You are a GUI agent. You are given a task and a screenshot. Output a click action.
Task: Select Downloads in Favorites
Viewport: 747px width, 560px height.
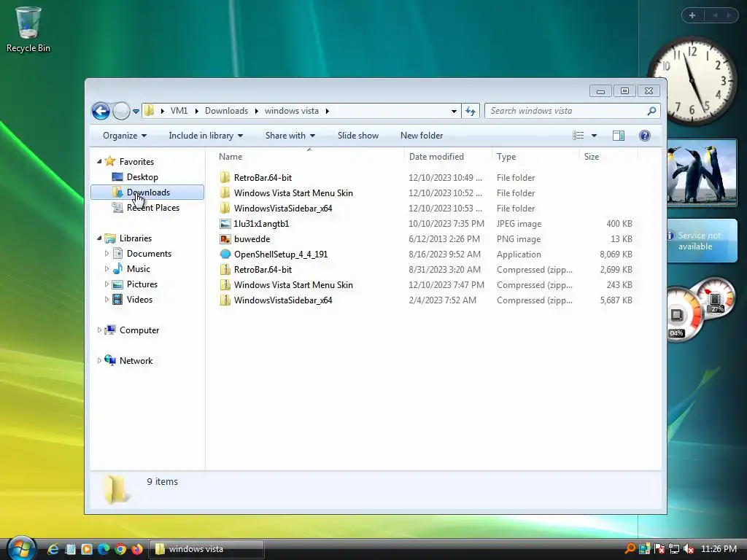tap(147, 192)
